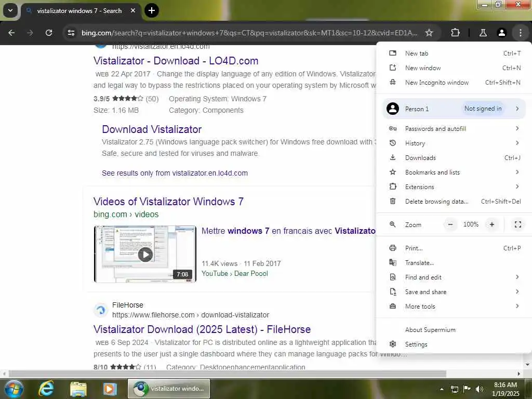Click the Zoom magnifier icon
Screen dimensions: 532x399
[393, 224]
